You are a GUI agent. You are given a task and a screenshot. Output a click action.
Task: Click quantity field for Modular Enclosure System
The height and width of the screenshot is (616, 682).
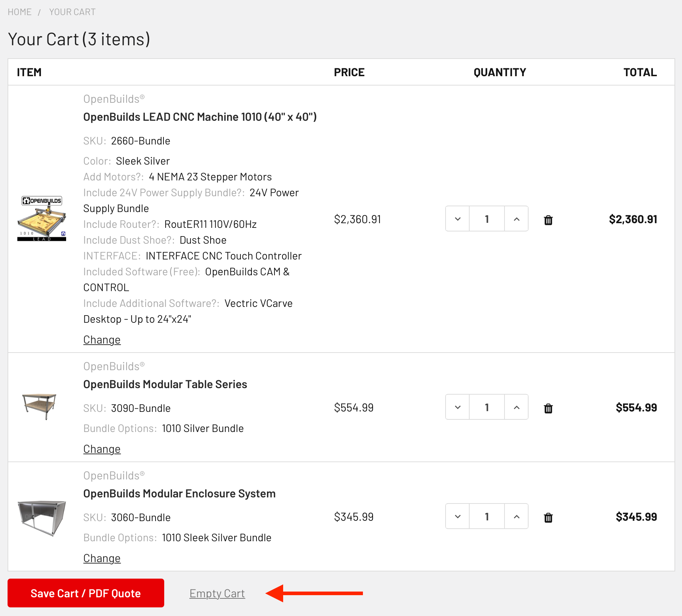point(487,516)
